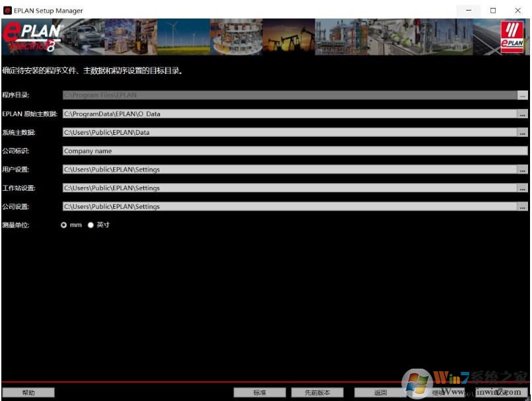Click the 继续 continue button
The height and width of the screenshot is (401, 532).
438,392
